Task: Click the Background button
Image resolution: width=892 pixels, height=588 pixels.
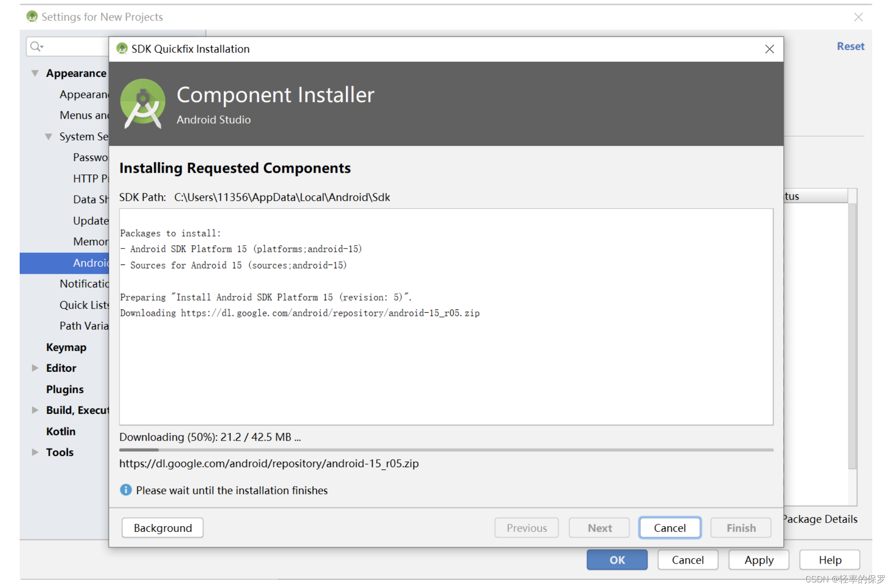Action: coord(163,528)
